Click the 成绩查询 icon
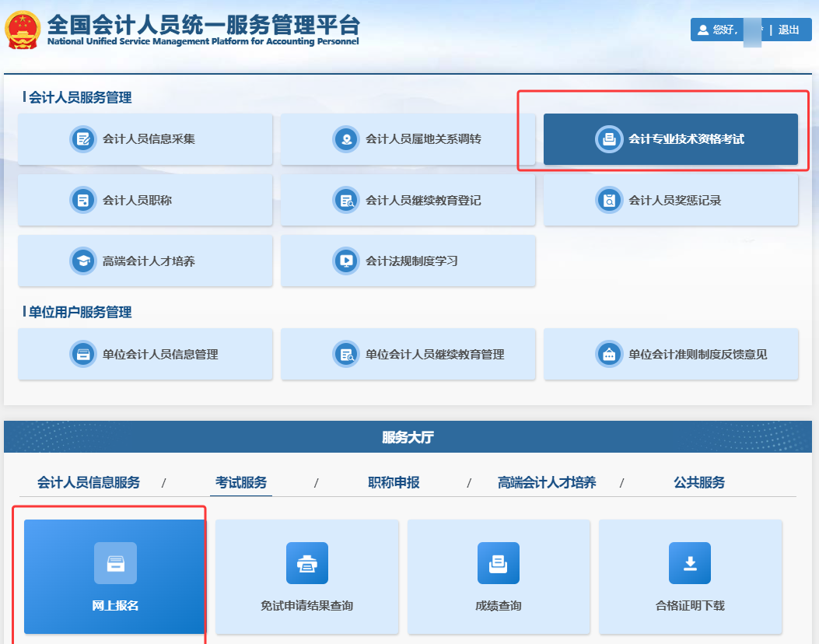819x644 pixels. (x=498, y=563)
